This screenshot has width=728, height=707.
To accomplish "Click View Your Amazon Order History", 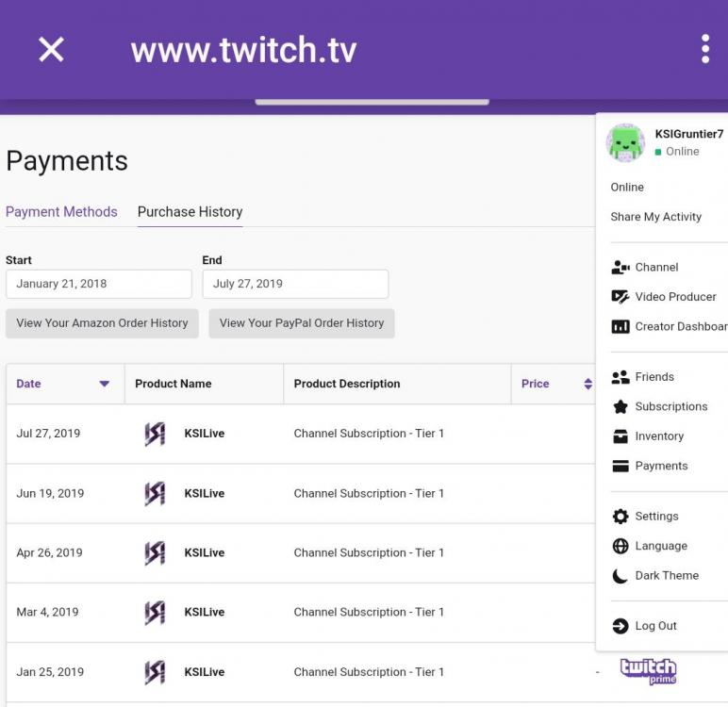I will [x=102, y=323].
